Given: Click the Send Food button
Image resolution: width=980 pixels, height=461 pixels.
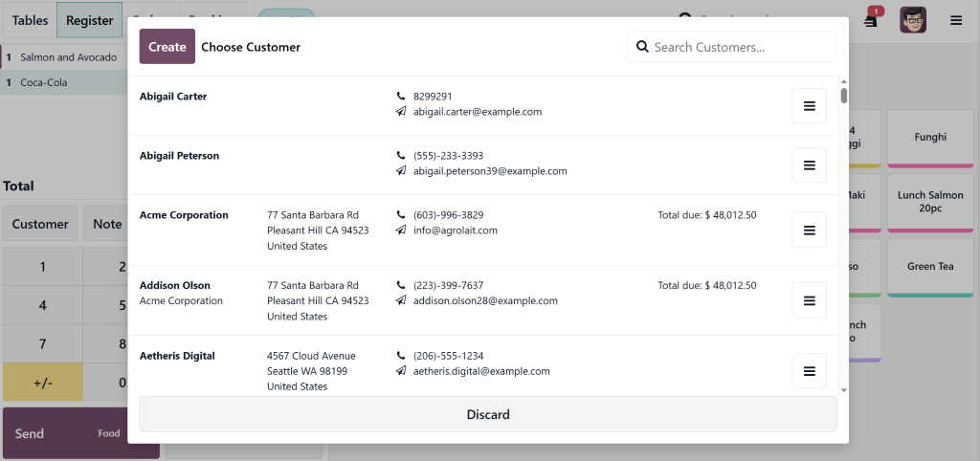Looking at the screenshot, I should click(81, 433).
